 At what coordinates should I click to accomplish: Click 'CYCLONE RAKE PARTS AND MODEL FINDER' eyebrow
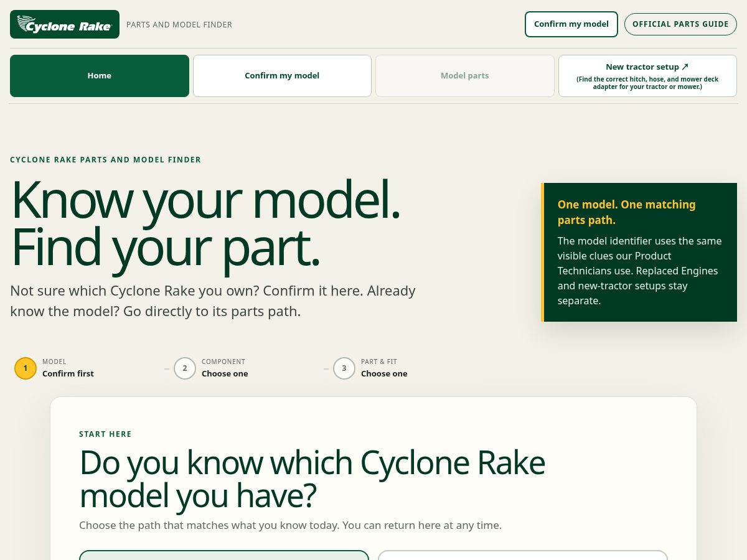point(105,160)
